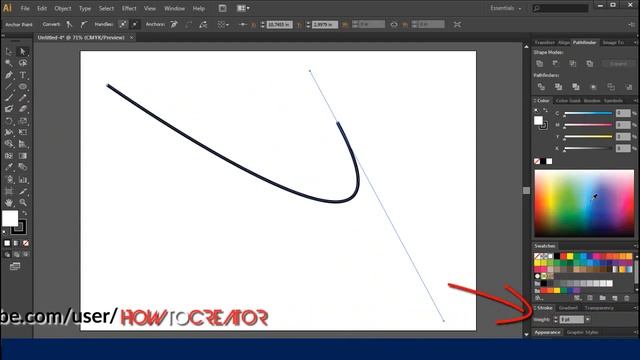
Task: Enable Draw Behind mode
Action: [16, 254]
